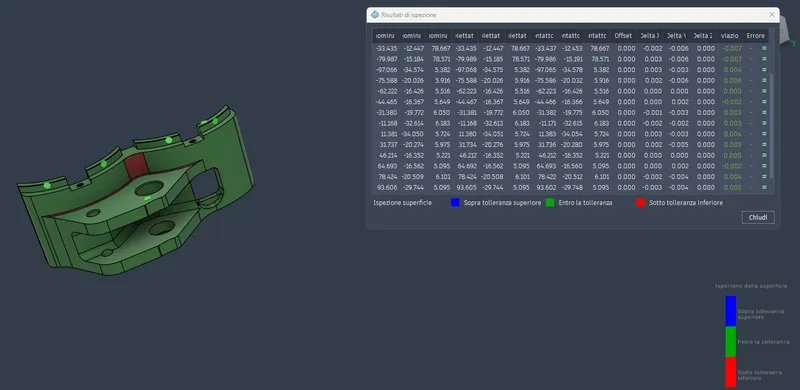Sort by the Errore column header

click(755, 36)
